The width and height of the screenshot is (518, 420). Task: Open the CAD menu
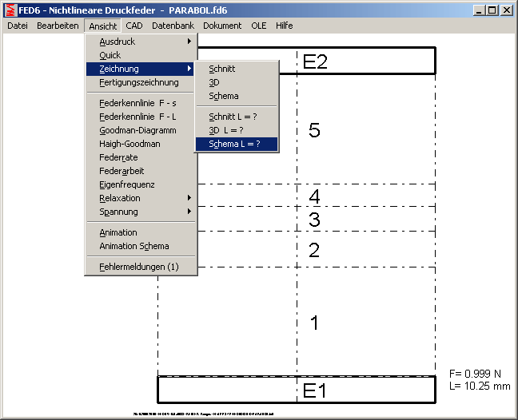tap(134, 26)
